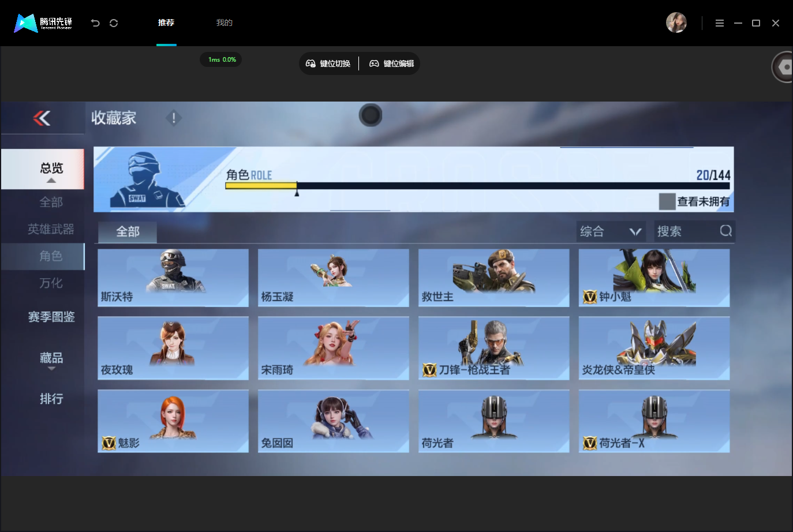The width and height of the screenshot is (793, 532).
Task: Open the 斯沃特 character card
Action: click(x=173, y=278)
